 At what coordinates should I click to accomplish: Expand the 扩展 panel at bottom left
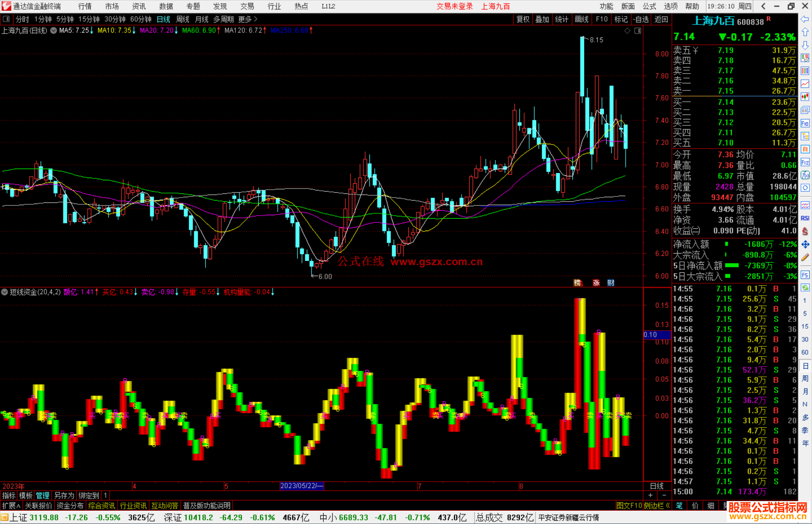[x=11, y=506]
